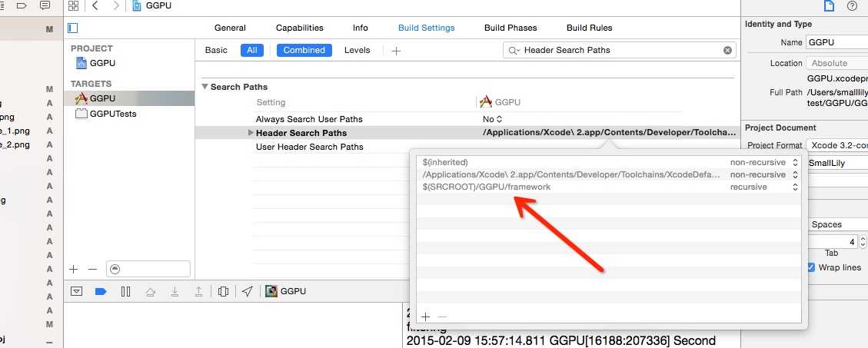Open the Build Rules tab

coord(589,28)
